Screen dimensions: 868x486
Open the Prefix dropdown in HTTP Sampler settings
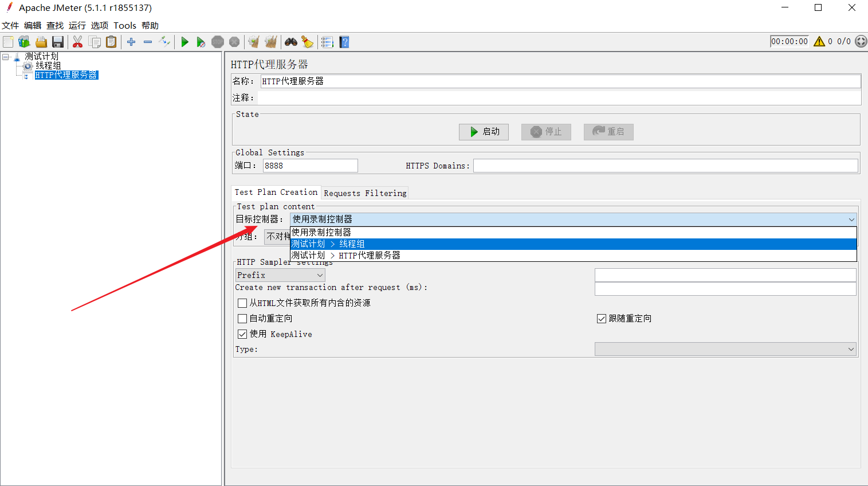(279, 275)
